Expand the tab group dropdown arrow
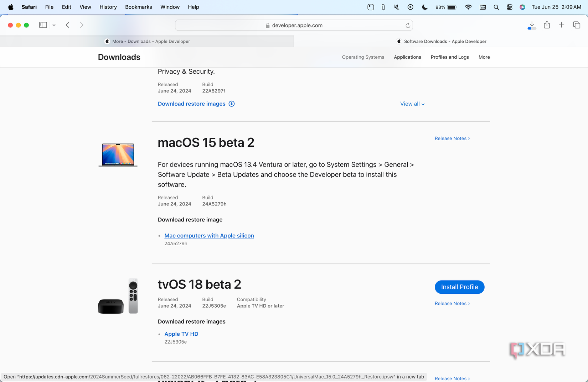588x382 pixels. pyautogui.click(x=54, y=25)
